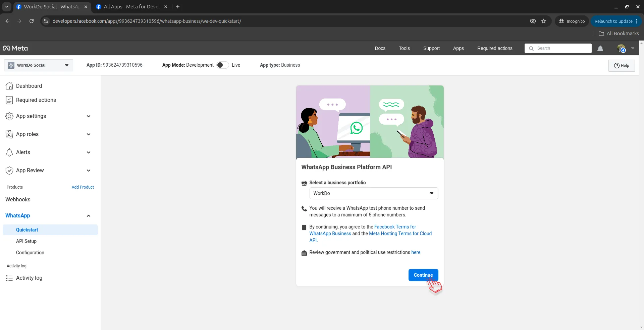644x330 pixels.
Task: Click the browser address bar URL
Action: (x=147, y=21)
